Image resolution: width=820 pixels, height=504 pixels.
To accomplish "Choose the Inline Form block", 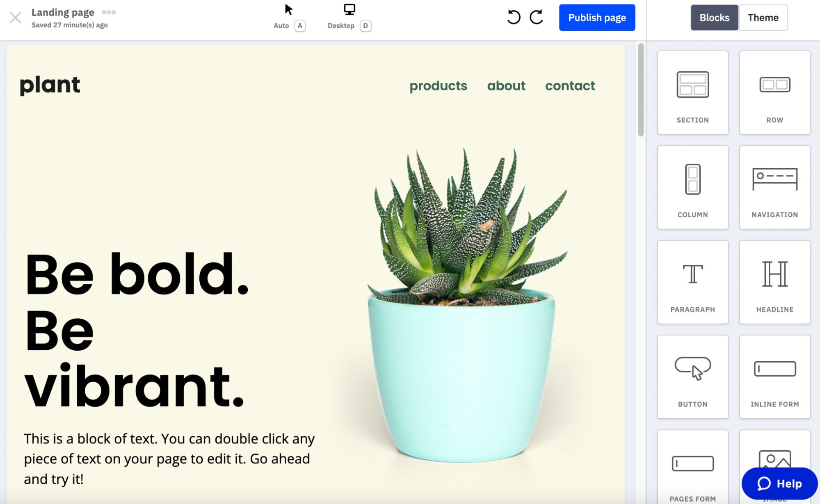I will pyautogui.click(x=774, y=376).
